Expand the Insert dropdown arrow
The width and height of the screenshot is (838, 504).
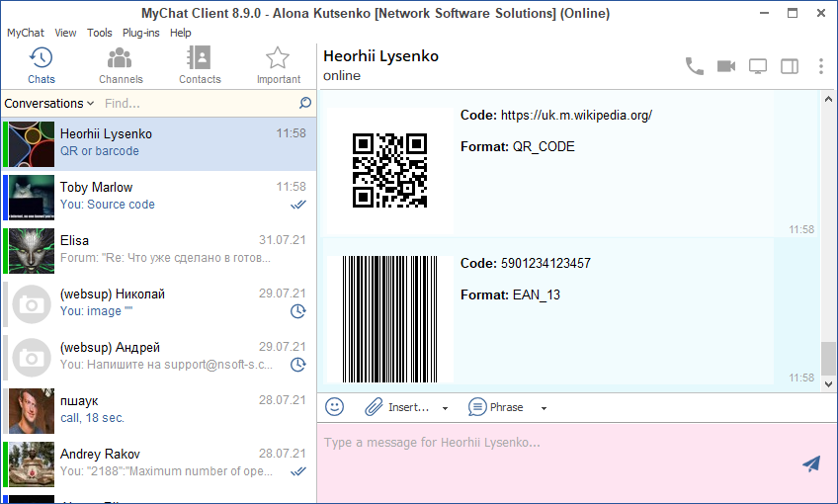pos(445,408)
